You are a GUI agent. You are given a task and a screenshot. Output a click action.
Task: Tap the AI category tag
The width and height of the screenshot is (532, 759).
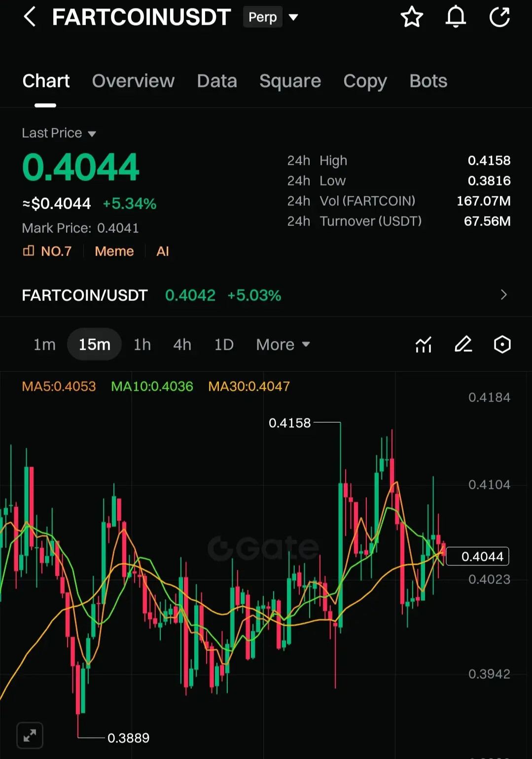click(162, 252)
